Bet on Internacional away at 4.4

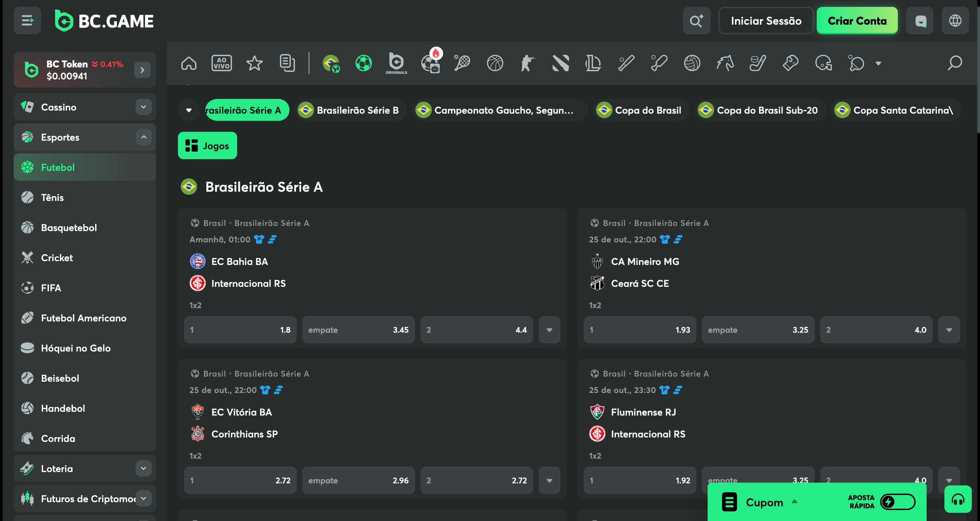477,330
